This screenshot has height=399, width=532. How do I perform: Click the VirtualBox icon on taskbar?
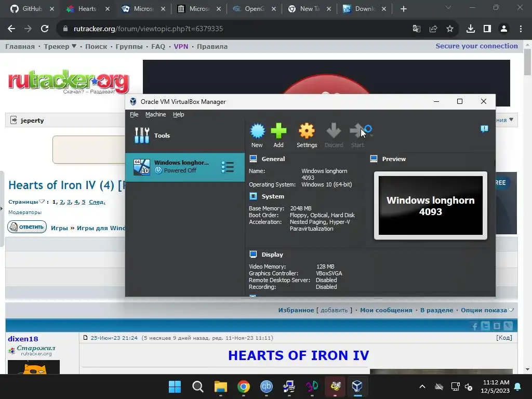[x=357, y=387]
